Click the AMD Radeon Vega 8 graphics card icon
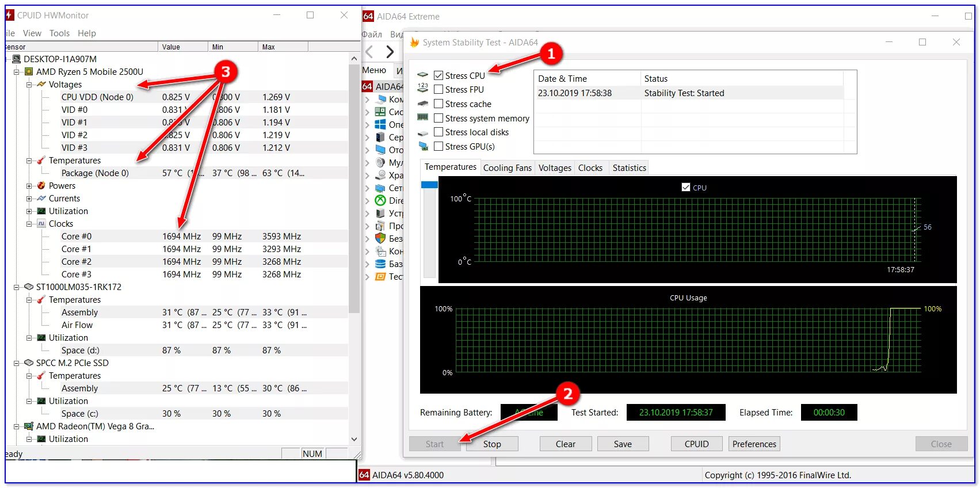The height and width of the screenshot is (488, 980). tap(29, 426)
